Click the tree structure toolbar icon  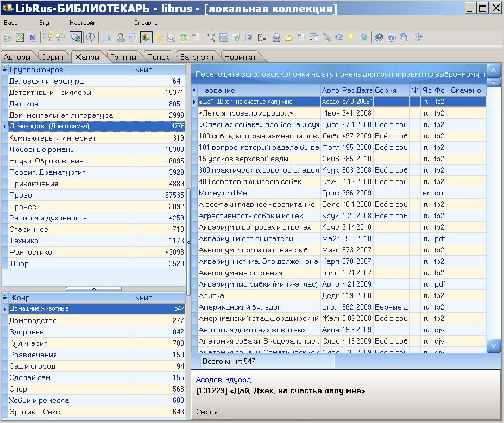[x=262, y=37]
